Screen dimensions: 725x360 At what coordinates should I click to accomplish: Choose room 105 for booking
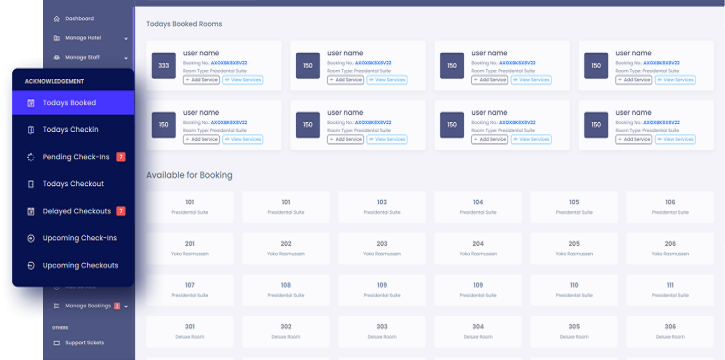(x=574, y=207)
